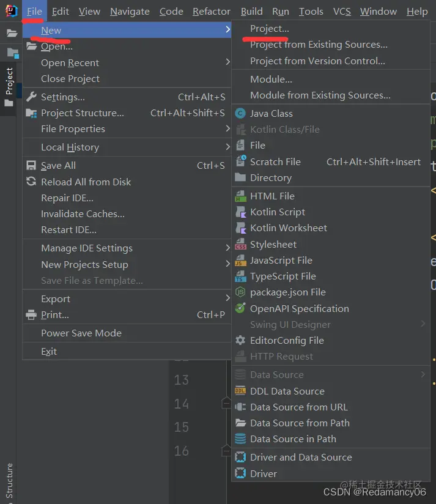Click the Driver and Data Source icon

(x=240, y=457)
